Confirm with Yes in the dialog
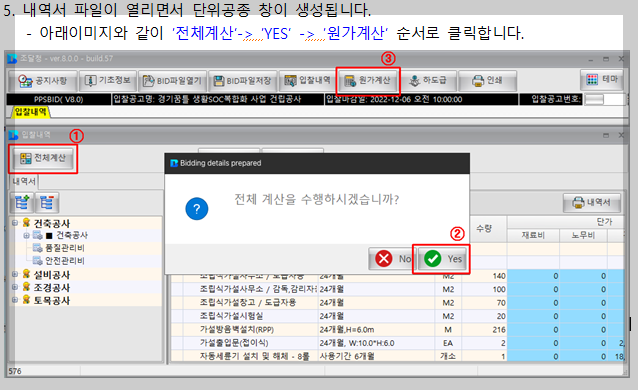 [442, 259]
